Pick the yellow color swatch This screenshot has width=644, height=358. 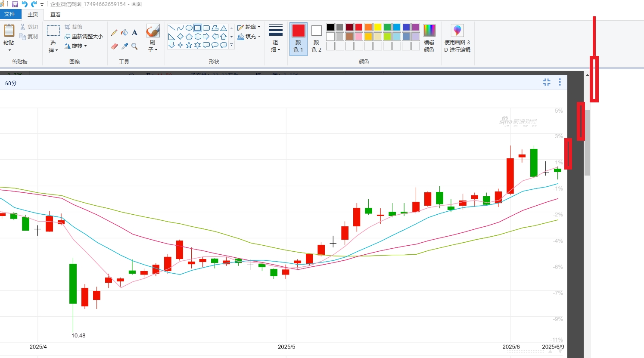[378, 27]
